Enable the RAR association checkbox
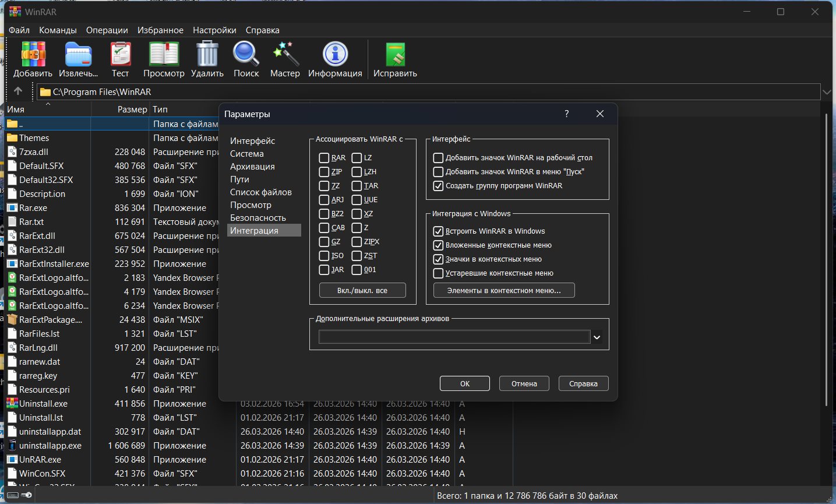This screenshot has height=504, width=836. point(324,158)
